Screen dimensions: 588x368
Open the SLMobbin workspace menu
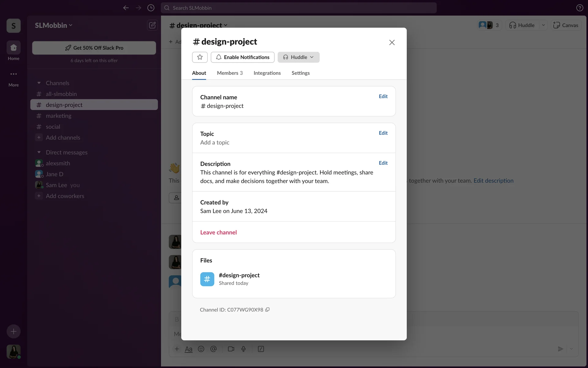point(54,25)
